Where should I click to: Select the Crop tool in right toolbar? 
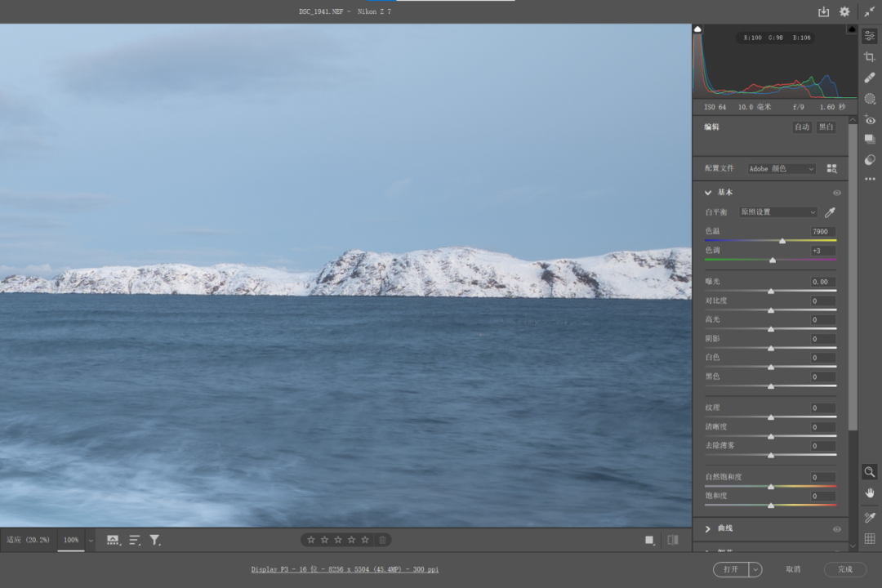[x=870, y=56]
